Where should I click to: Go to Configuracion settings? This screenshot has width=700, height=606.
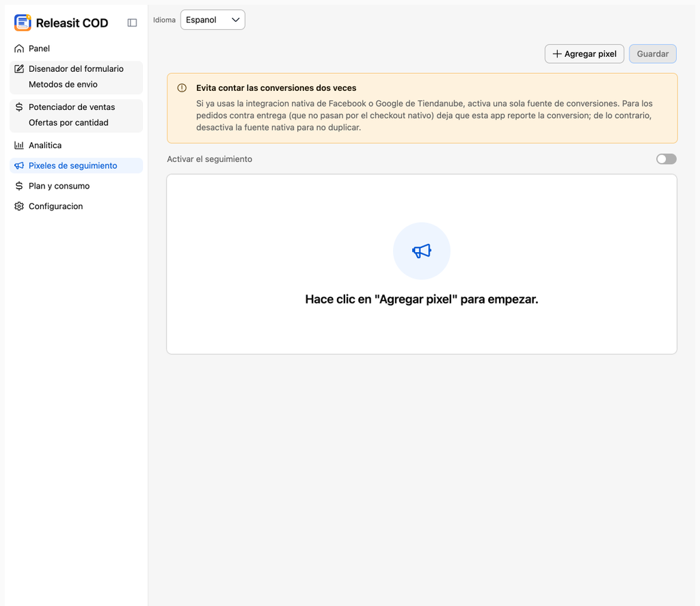pyautogui.click(x=76, y=206)
